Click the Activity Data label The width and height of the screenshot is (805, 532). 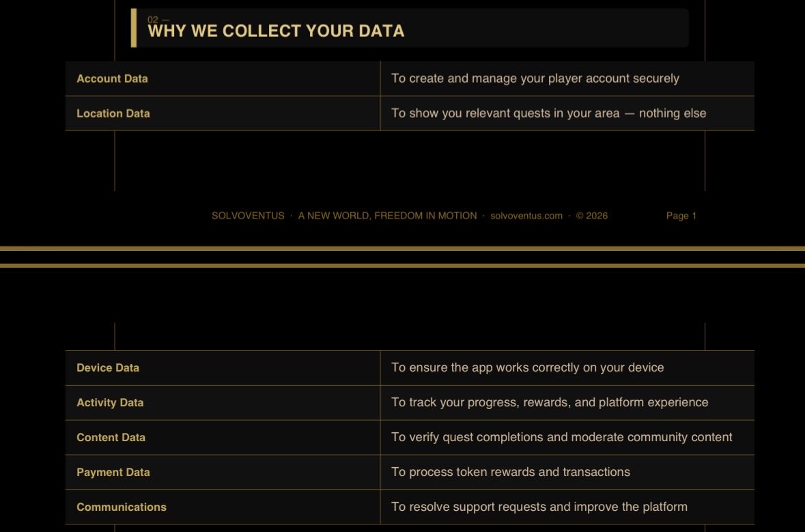coord(110,403)
